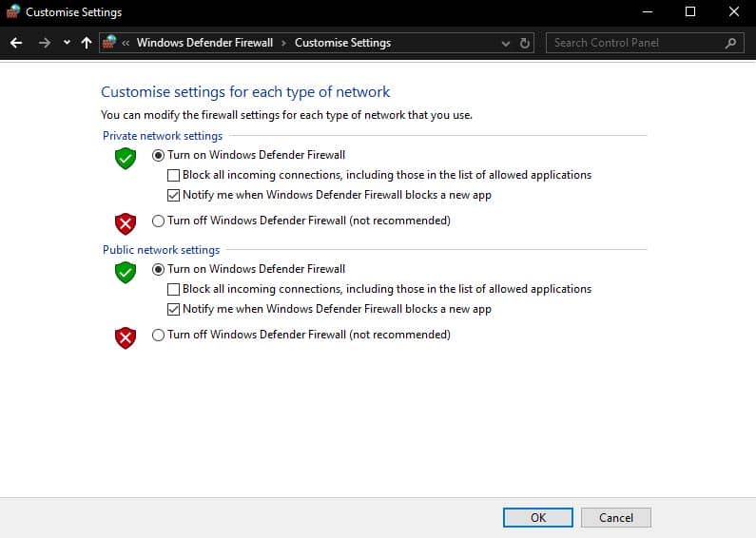Image resolution: width=756 pixels, height=538 pixels.
Task: Open the recent locations dropdown arrow
Action: [x=67, y=43]
